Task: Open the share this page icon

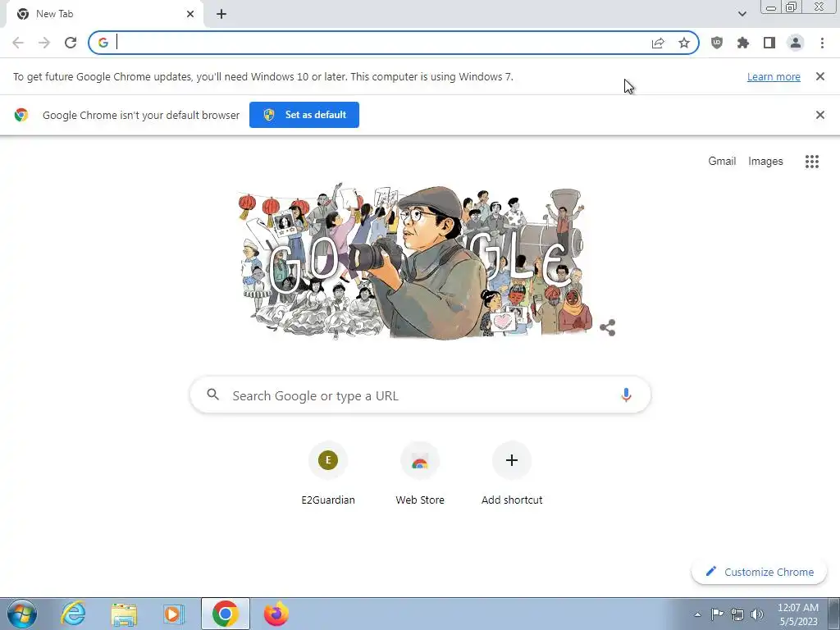Action: 658,43
